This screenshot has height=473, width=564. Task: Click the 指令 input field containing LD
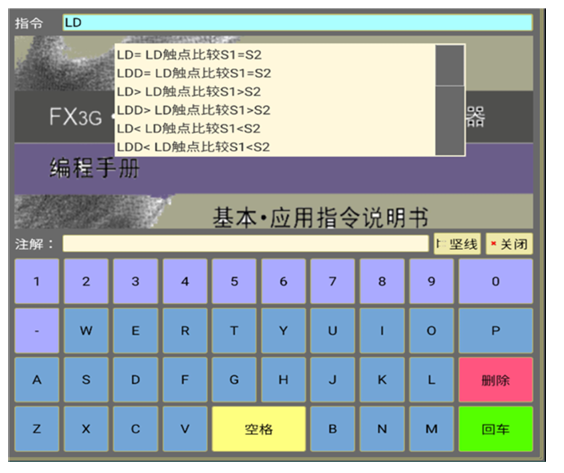point(297,23)
